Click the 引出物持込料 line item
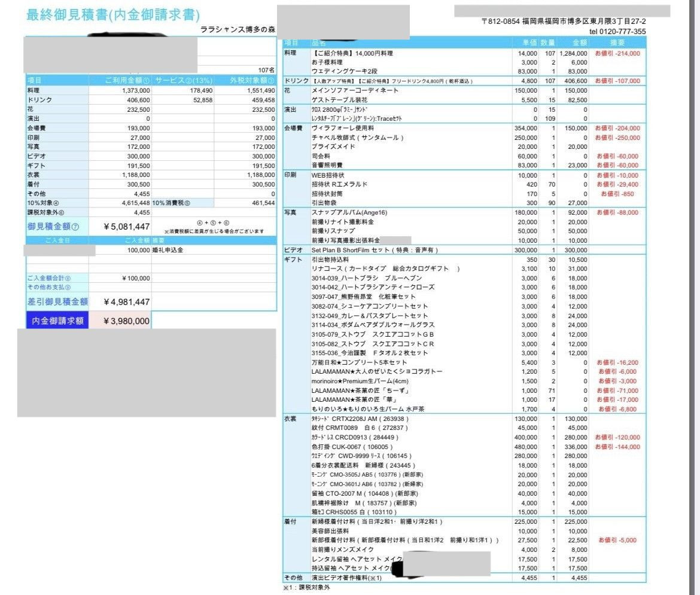700x595 pixels. [x=330, y=260]
